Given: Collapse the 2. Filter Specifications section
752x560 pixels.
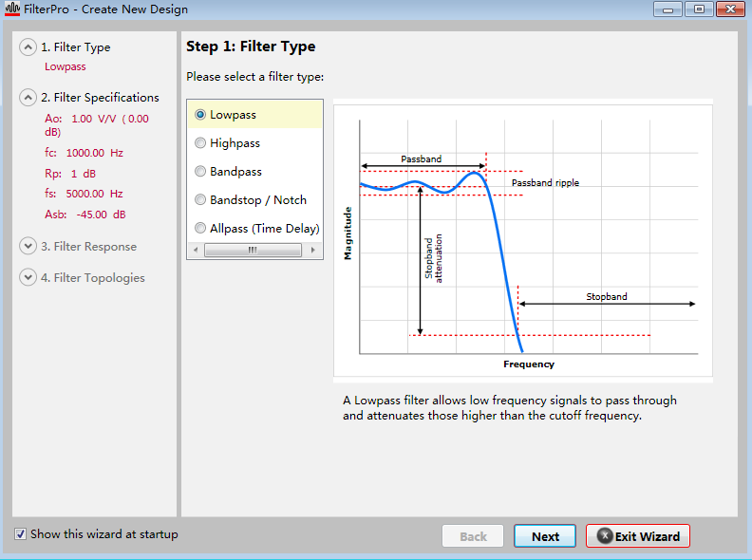Looking at the screenshot, I should (x=28, y=98).
